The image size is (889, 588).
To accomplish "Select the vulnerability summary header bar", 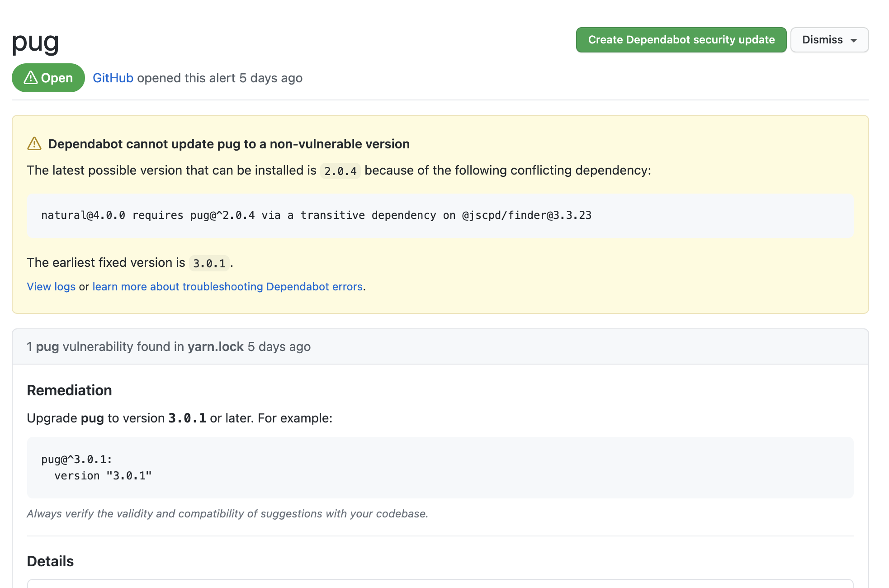I will point(440,346).
